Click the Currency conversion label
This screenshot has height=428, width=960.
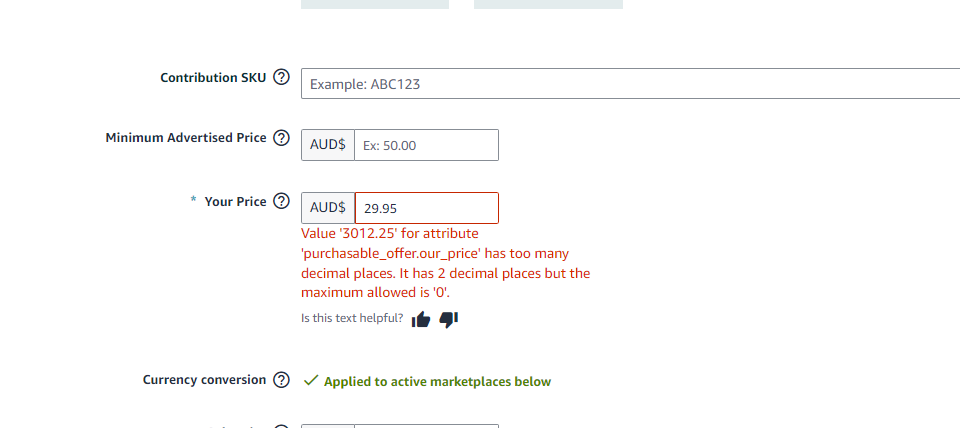point(204,380)
